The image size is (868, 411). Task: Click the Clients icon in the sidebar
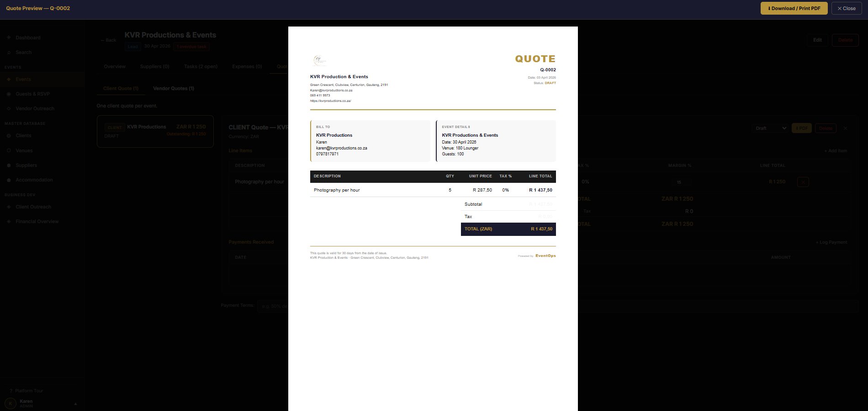click(9, 136)
